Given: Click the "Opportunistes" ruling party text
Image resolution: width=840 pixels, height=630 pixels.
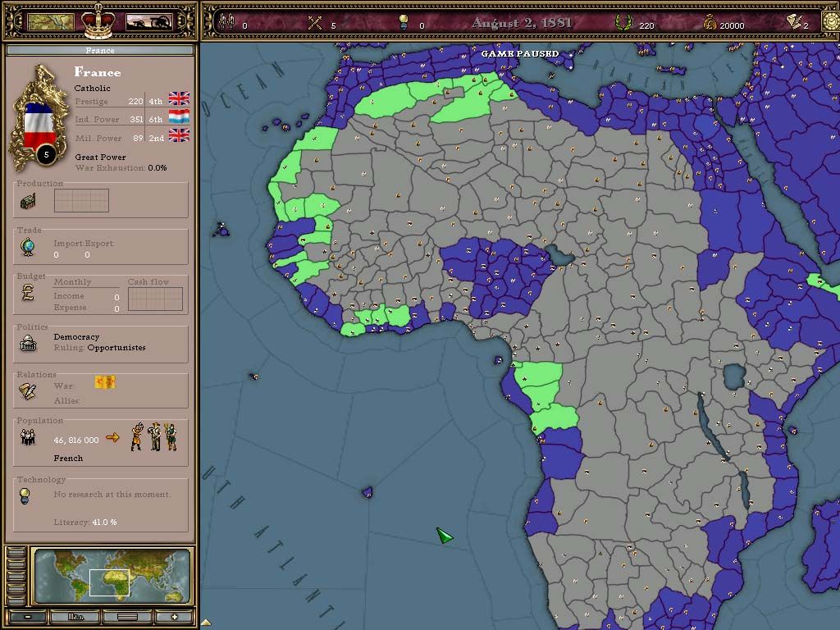Looking at the screenshot, I should click(116, 348).
